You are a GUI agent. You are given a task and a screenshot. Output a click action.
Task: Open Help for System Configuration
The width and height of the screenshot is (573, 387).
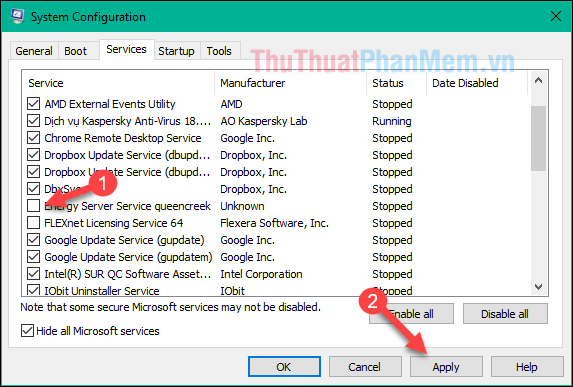point(527,367)
